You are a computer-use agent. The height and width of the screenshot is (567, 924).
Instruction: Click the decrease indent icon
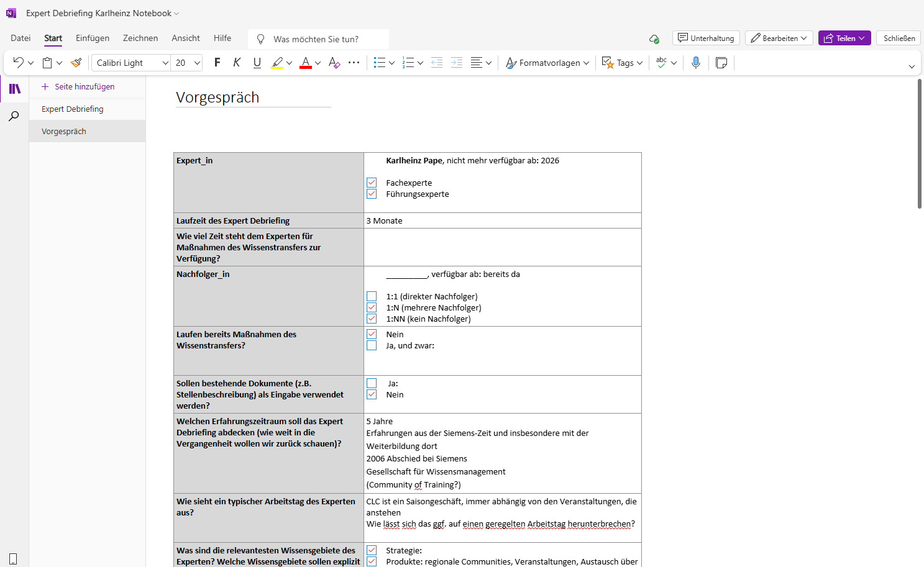click(437, 63)
